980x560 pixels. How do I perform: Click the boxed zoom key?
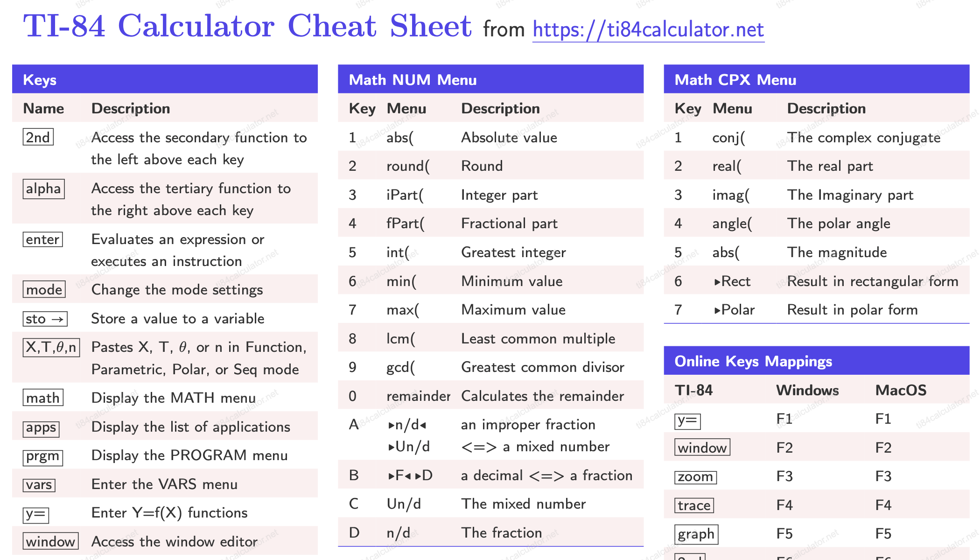695,477
